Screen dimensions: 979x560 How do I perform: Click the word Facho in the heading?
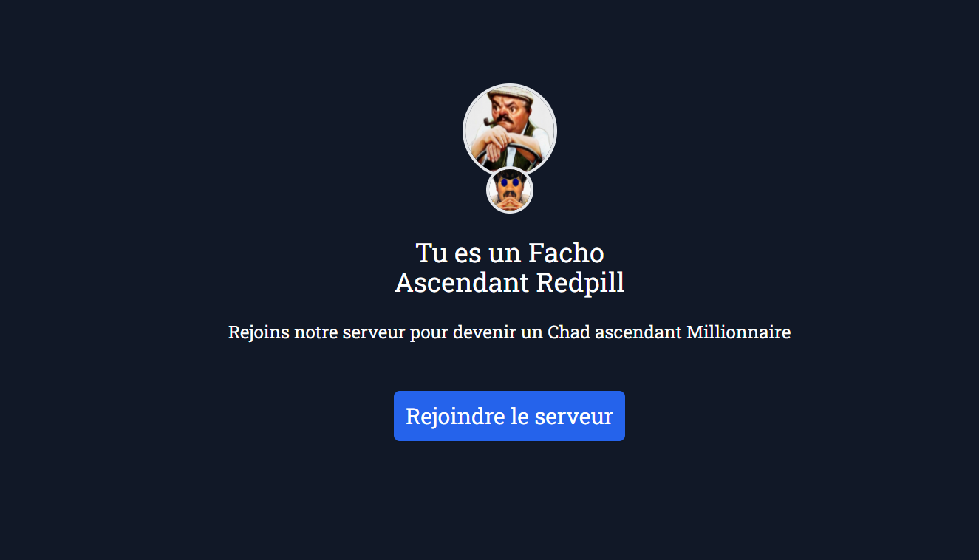coord(566,253)
